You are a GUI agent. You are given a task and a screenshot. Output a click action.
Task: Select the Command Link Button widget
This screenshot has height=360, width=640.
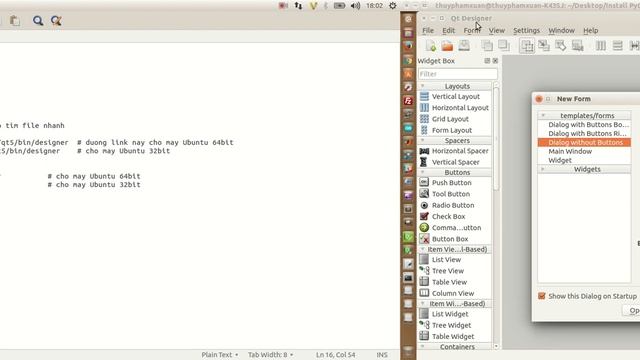pos(455,228)
